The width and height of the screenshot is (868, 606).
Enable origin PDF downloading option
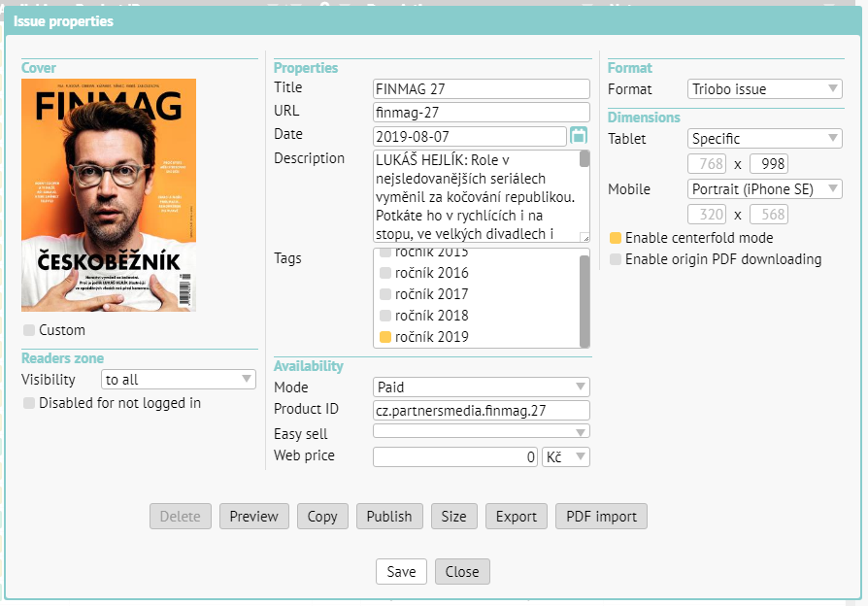point(616,259)
